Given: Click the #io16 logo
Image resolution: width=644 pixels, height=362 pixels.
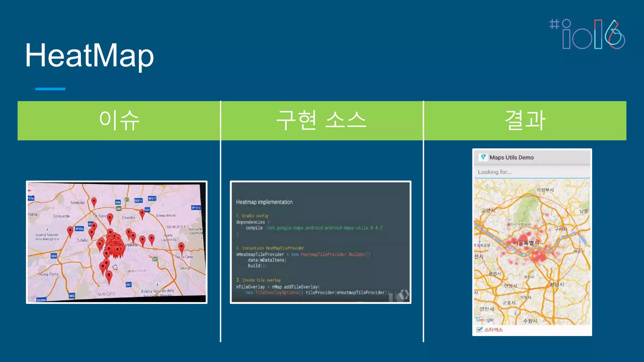Looking at the screenshot, I should coord(587,34).
